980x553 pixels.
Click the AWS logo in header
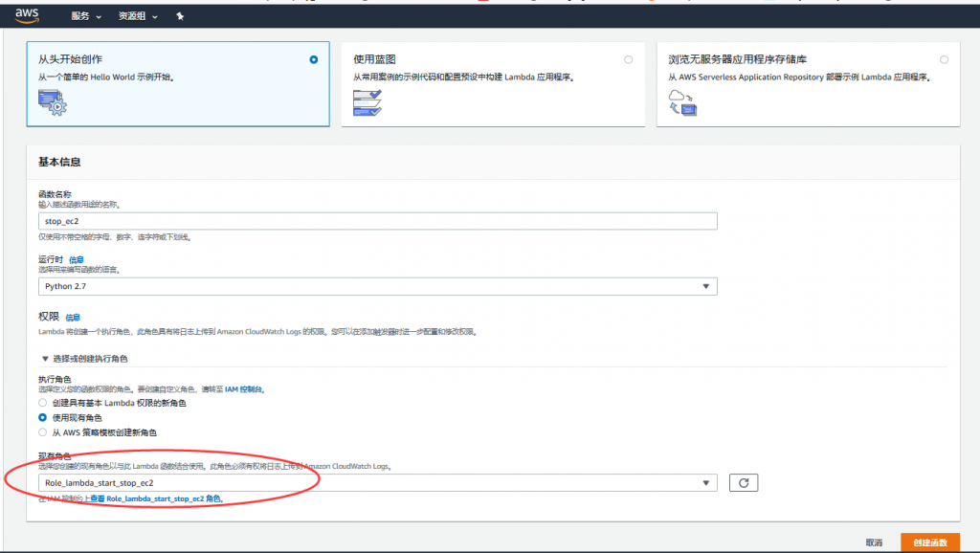27,15
